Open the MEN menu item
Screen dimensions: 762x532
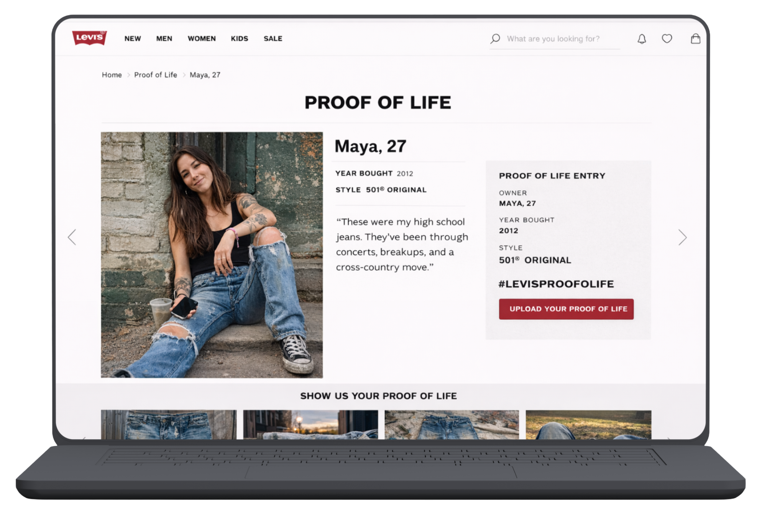164,39
